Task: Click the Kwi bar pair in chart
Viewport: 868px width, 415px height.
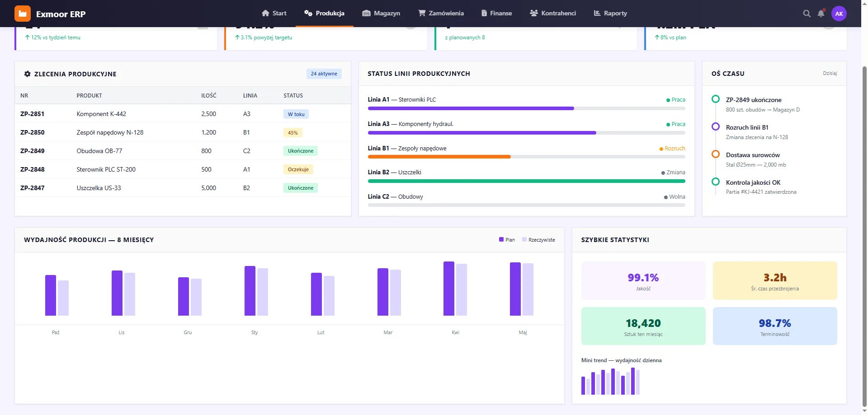Action: (x=455, y=289)
